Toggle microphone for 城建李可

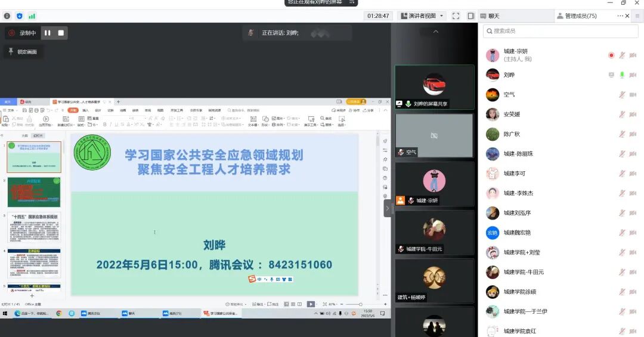(622, 174)
